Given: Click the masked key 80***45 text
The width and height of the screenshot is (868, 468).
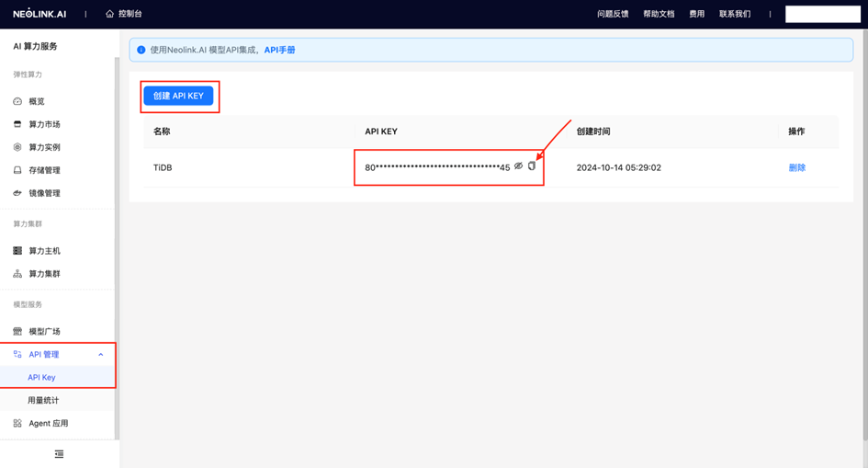Looking at the screenshot, I should point(437,167).
